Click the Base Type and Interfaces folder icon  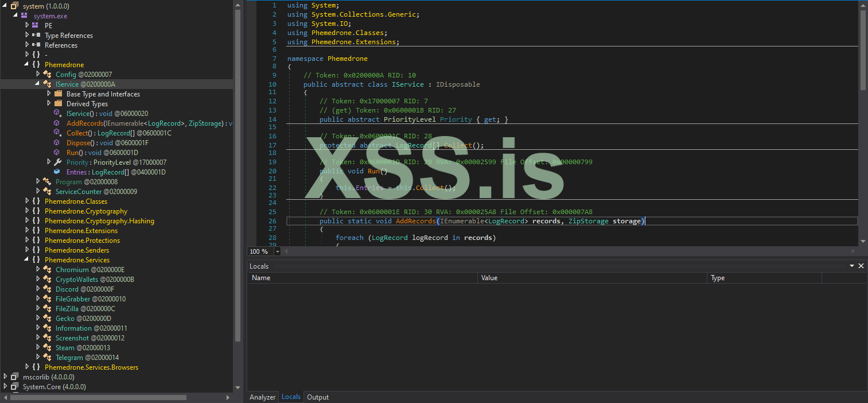click(x=58, y=94)
